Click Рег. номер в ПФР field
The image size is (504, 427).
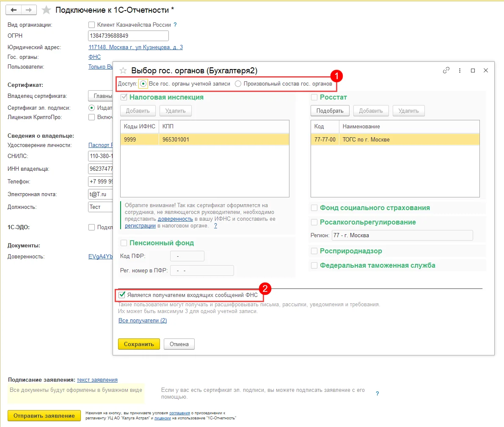tap(202, 271)
